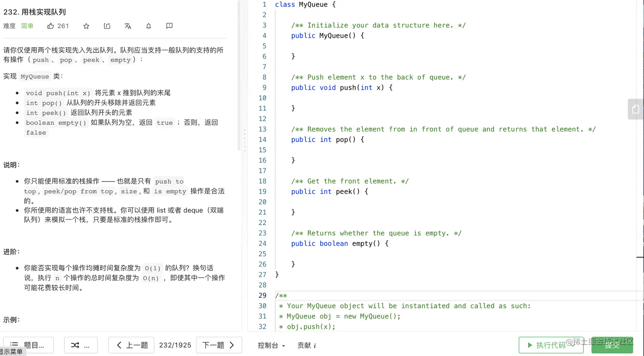Screen dimensions: 644x356
Task: Click the 'boolean empty()' description bullet
Action: [122, 127]
